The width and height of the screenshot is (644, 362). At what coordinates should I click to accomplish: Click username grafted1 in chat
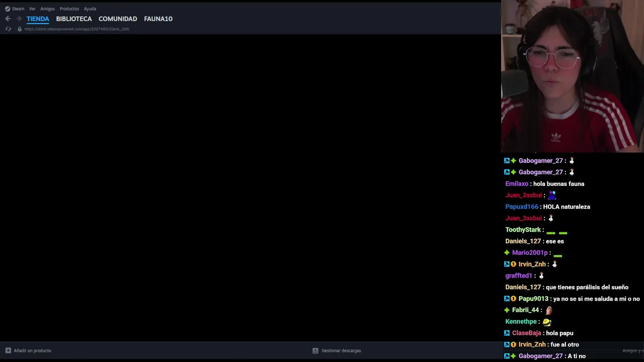click(519, 276)
